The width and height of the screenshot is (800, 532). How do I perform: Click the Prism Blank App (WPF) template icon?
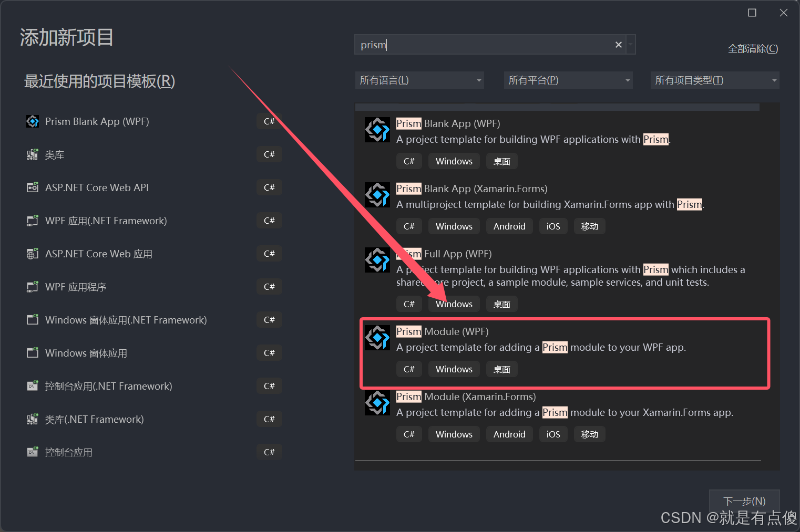click(32, 121)
